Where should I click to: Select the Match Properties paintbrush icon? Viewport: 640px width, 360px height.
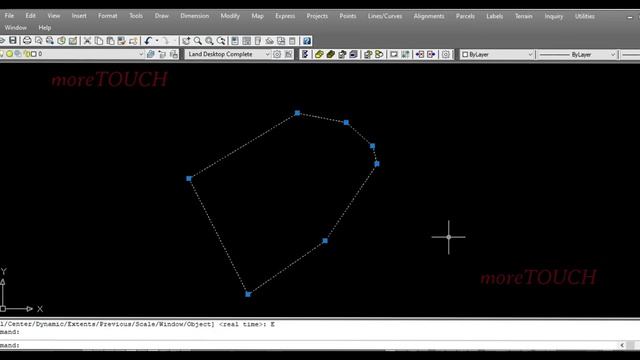click(122, 40)
